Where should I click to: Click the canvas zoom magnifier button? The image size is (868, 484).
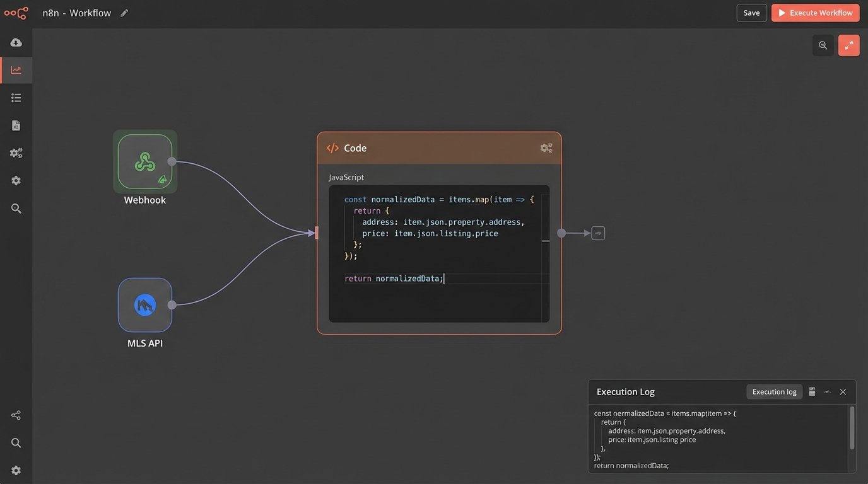[823, 45]
